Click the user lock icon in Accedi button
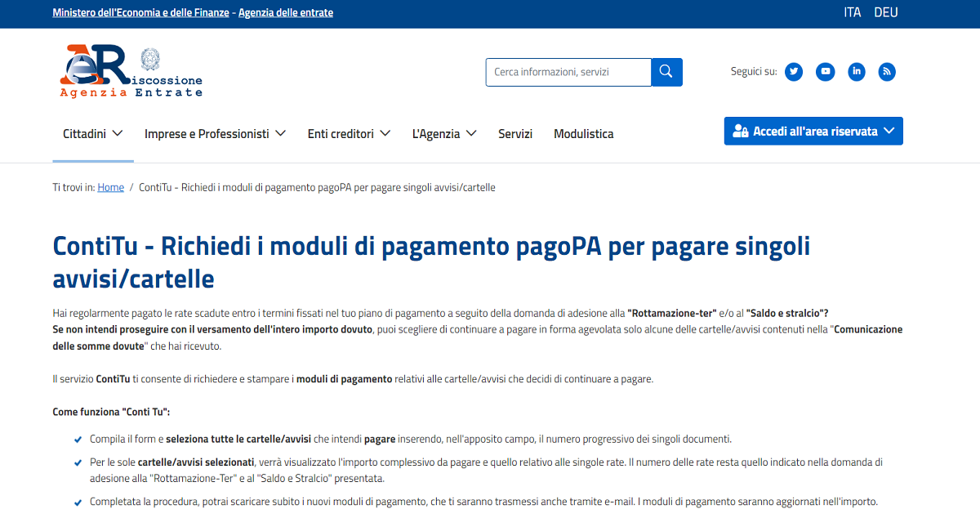 [741, 132]
